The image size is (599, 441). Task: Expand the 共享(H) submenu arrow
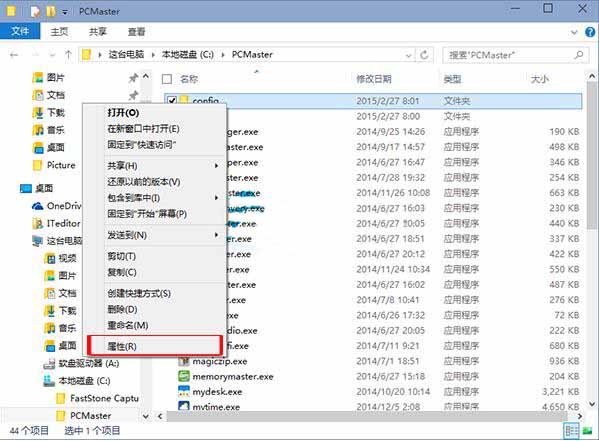[x=216, y=166]
